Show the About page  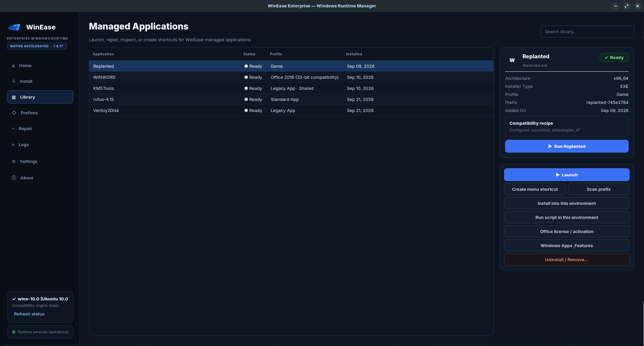pos(40,178)
